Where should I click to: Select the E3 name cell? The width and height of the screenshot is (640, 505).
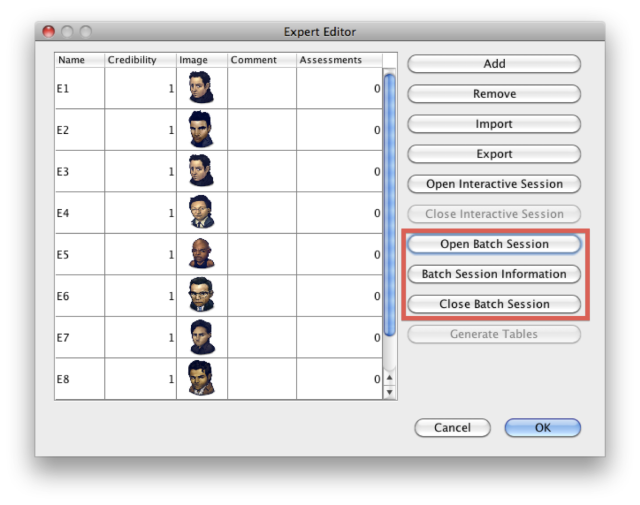(80, 171)
